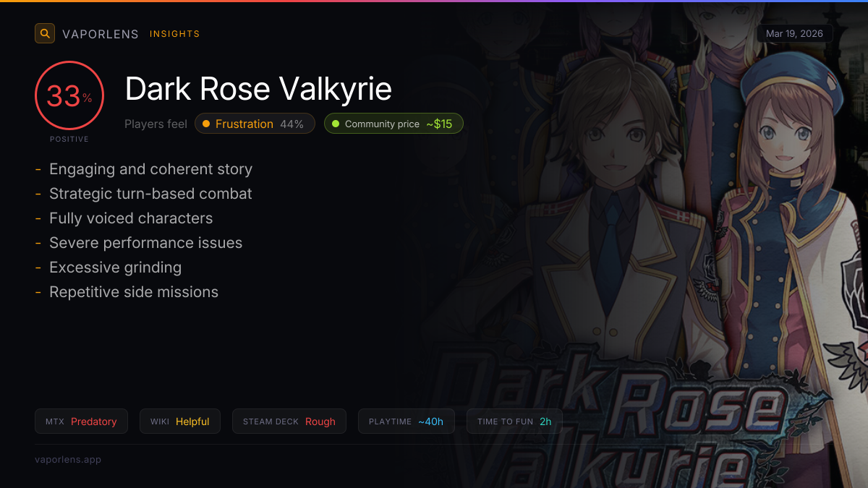Open the vaporlens.app footer link
868x488 pixels.
pos(68,459)
